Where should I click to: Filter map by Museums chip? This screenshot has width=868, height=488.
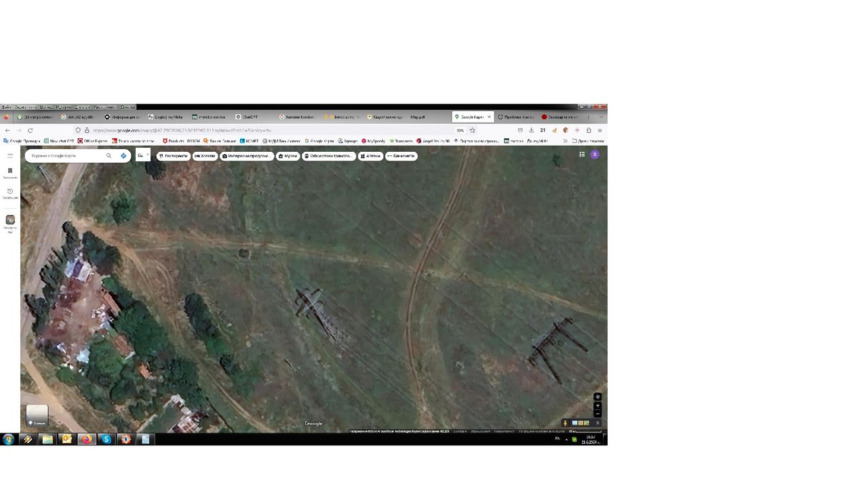click(x=288, y=156)
